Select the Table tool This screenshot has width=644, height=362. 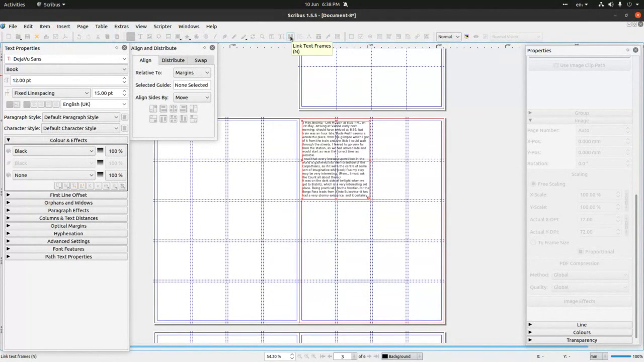pyautogui.click(x=168, y=37)
